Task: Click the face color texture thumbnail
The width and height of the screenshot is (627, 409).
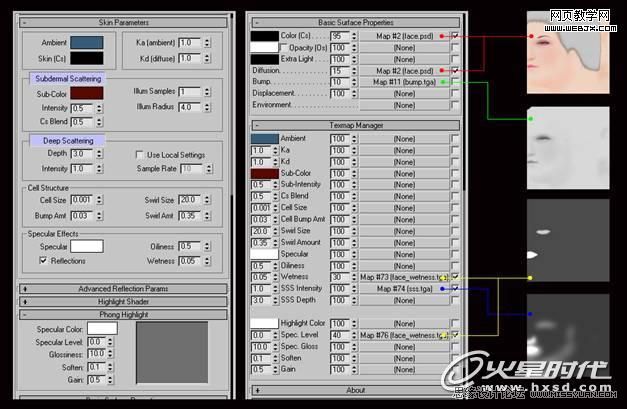Action: click(568, 52)
